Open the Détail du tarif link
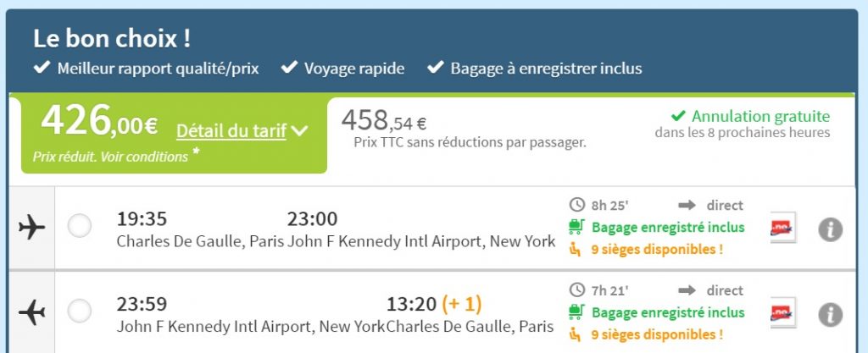This screenshot has height=353, width=868. [x=231, y=131]
